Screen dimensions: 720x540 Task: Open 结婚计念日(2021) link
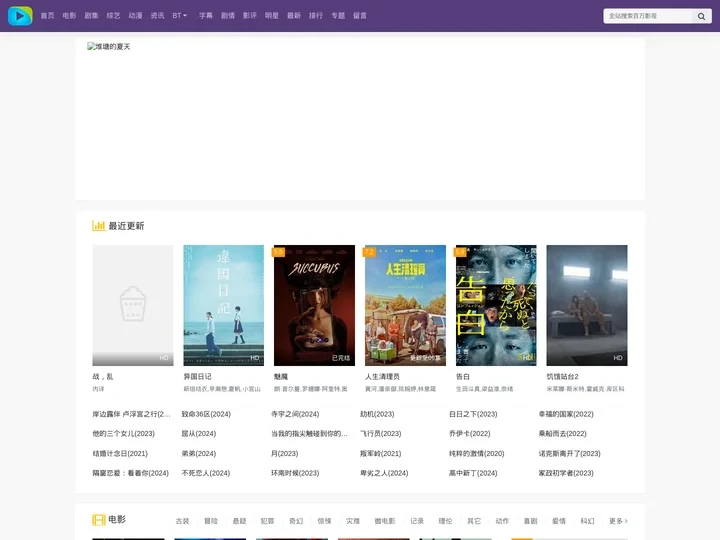(120, 454)
